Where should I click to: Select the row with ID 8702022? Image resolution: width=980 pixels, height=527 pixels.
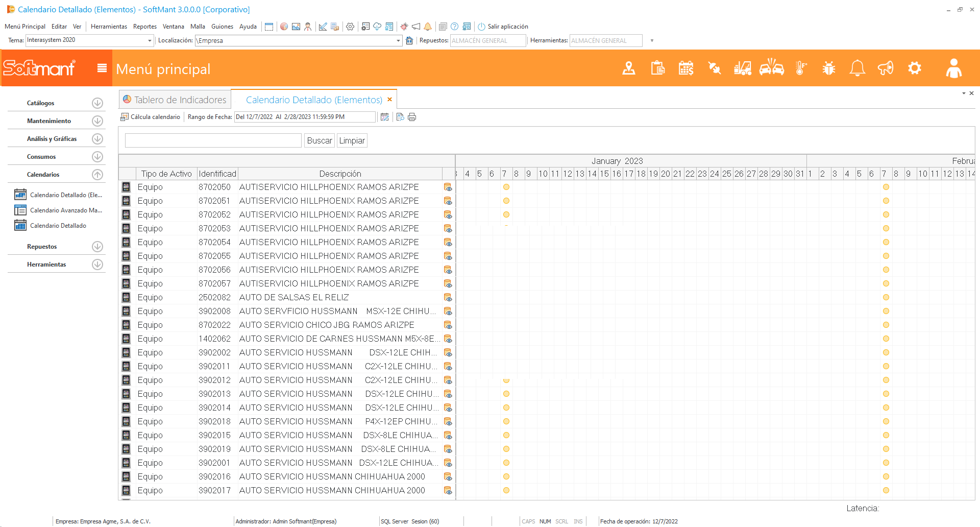287,325
